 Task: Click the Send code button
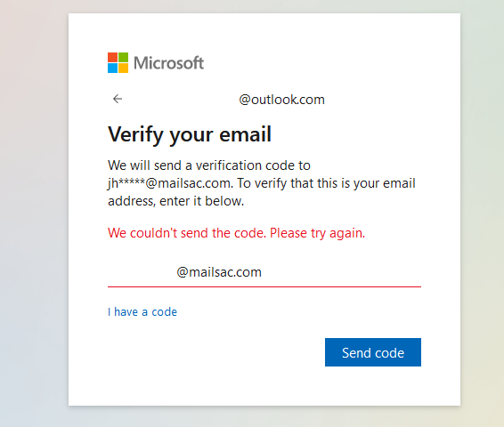pyautogui.click(x=373, y=352)
